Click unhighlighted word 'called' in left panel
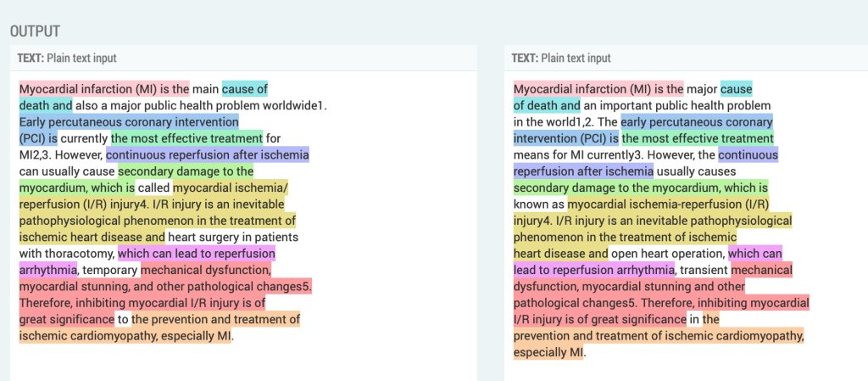The image size is (868, 381). pyautogui.click(x=154, y=188)
